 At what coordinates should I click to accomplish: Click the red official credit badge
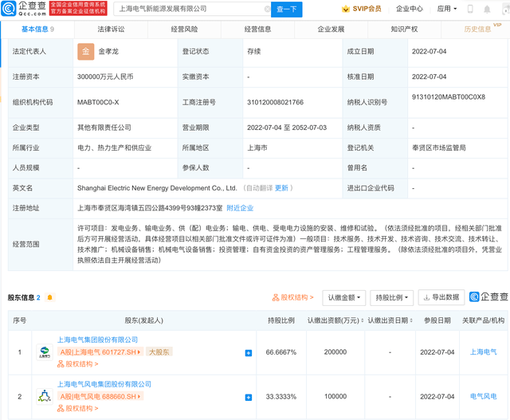pyautogui.click(x=78, y=9)
